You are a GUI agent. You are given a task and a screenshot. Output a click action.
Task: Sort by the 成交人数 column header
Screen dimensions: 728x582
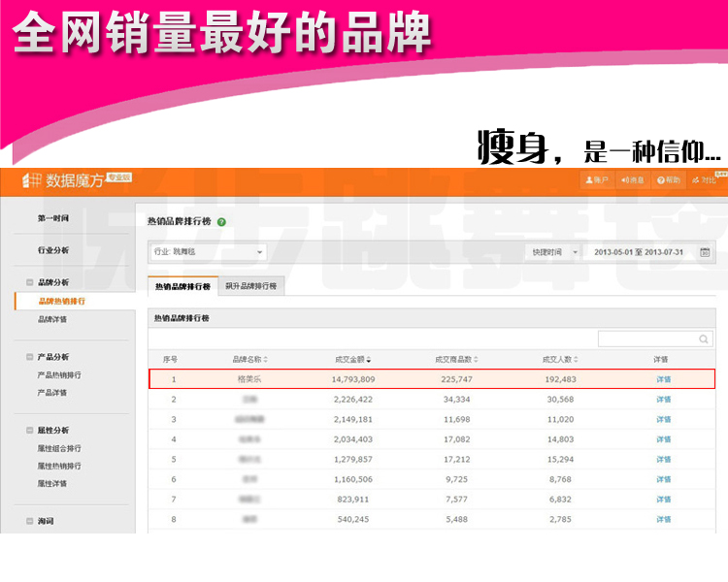560,359
